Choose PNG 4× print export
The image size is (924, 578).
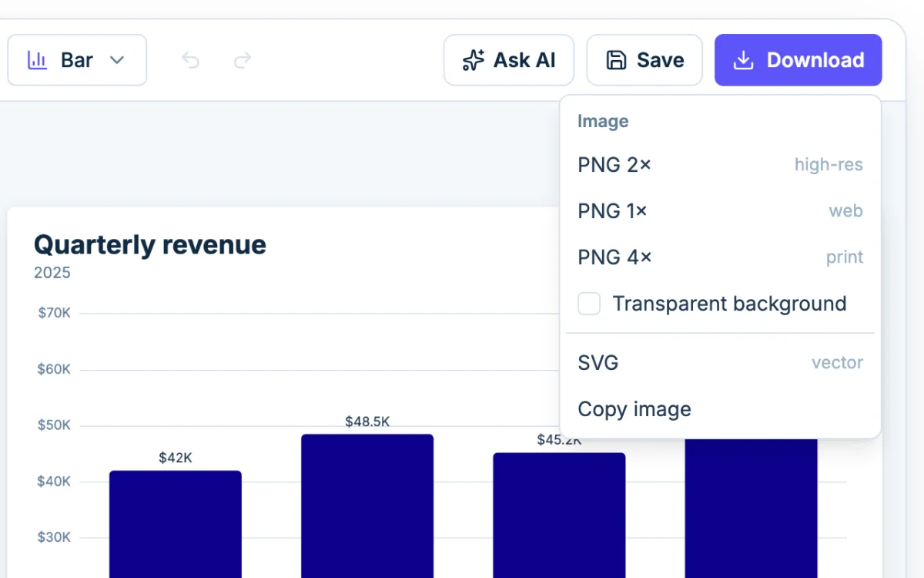pos(720,257)
